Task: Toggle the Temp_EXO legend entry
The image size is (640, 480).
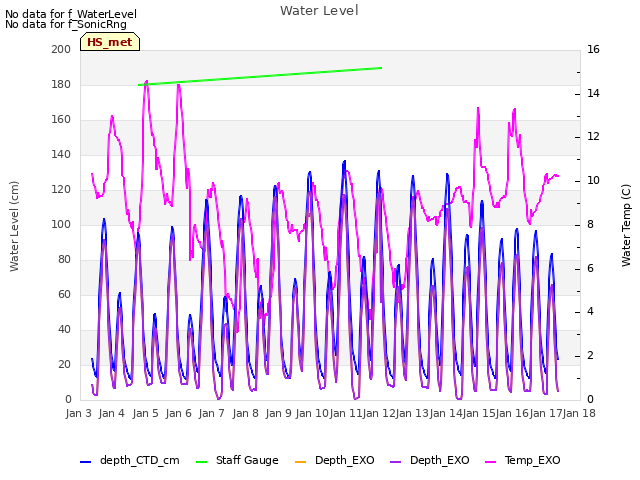Action: (x=522, y=460)
